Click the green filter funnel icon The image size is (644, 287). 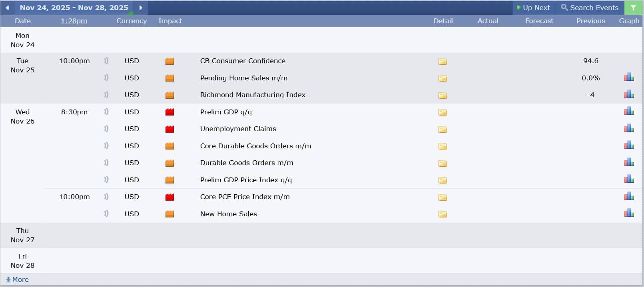(x=633, y=8)
